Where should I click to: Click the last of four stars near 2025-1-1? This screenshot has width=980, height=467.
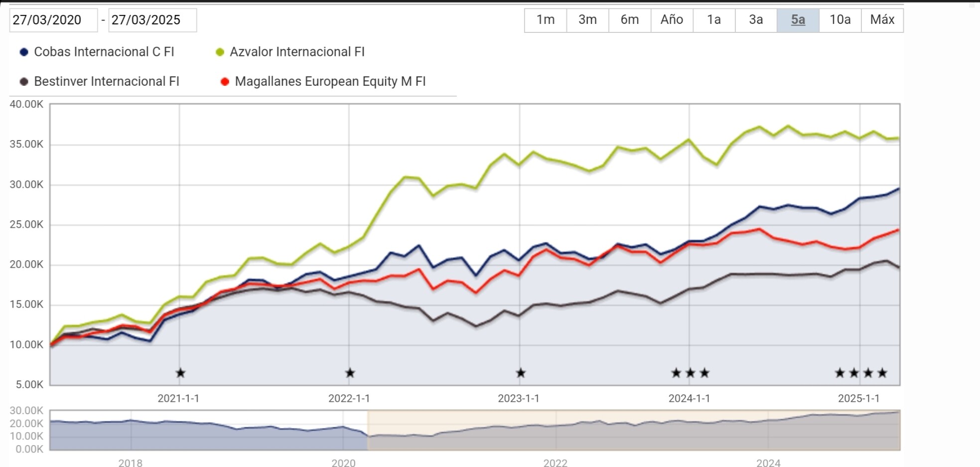[882, 373]
